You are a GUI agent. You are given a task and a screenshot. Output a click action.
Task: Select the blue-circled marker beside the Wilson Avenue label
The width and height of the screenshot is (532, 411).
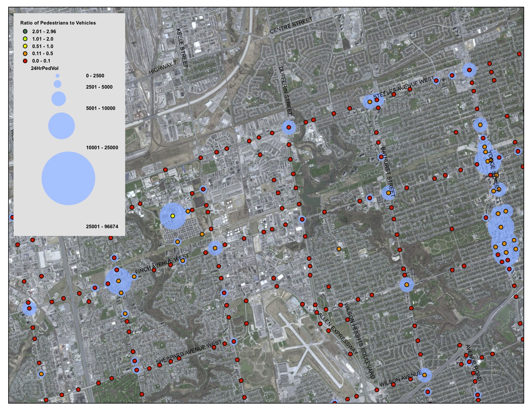click(425, 375)
